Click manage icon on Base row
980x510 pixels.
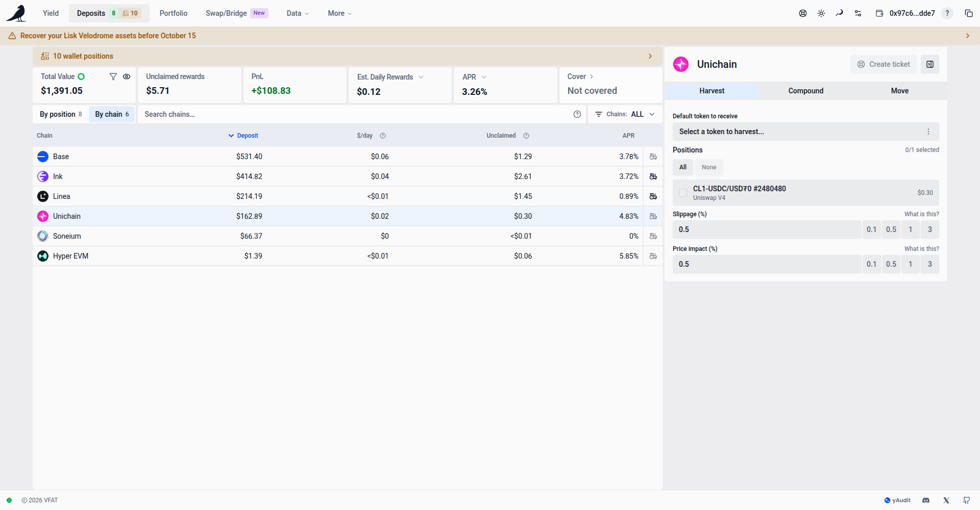tap(653, 157)
